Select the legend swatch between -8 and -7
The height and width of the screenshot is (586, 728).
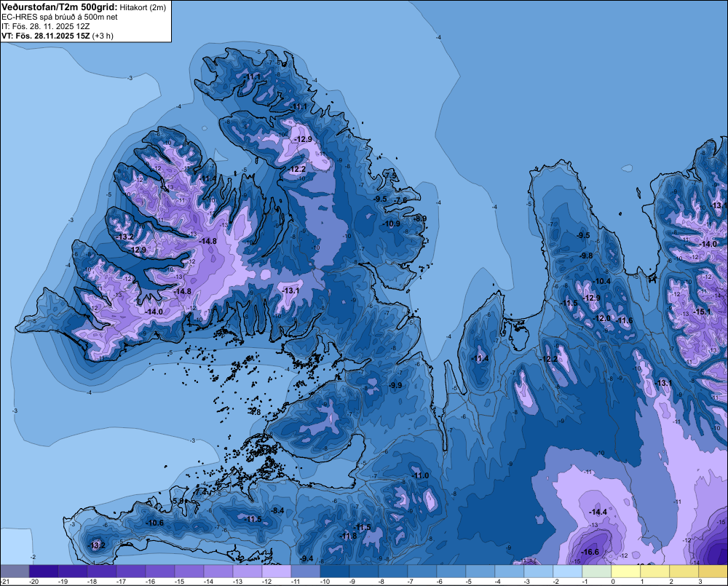click(393, 571)
